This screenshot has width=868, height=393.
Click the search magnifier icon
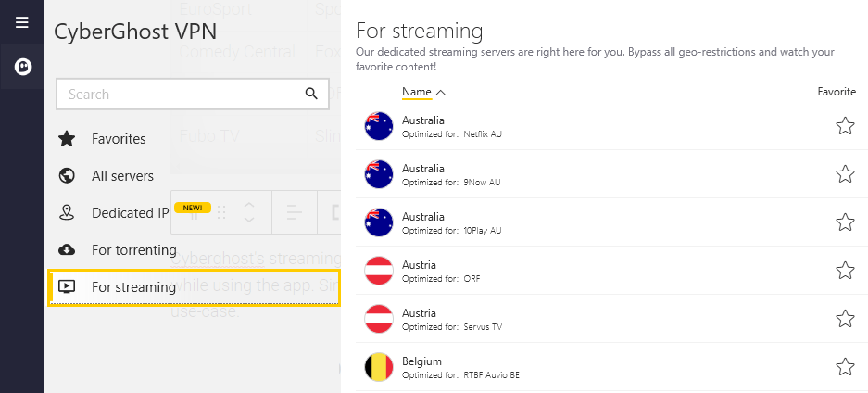tap(311, 94)
